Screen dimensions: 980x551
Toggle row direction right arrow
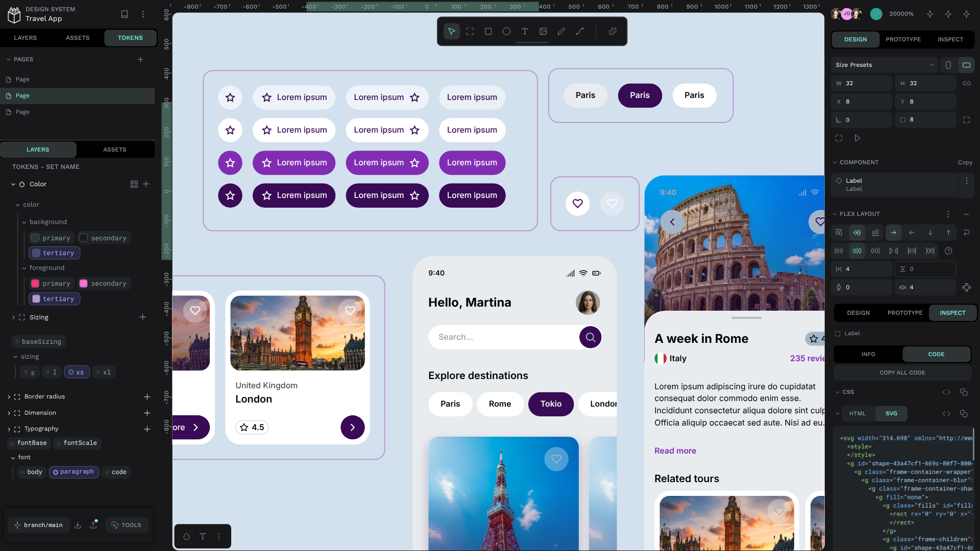[893, 233]
